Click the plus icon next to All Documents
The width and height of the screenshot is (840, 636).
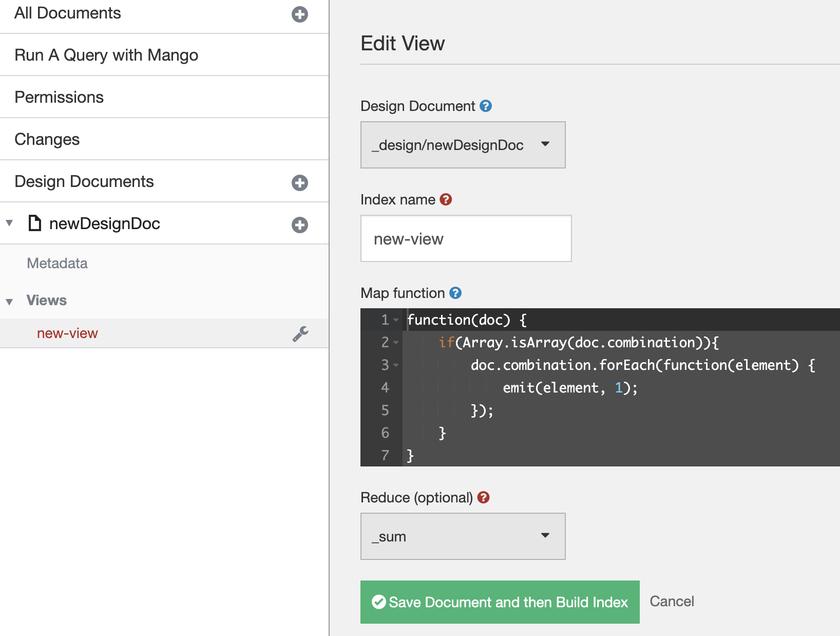point(299,15)
